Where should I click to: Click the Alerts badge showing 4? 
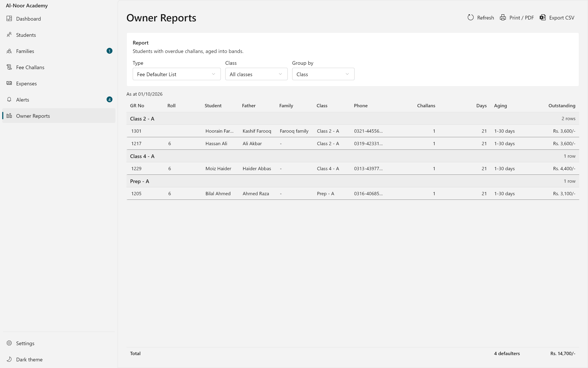[x=109, y=100]
